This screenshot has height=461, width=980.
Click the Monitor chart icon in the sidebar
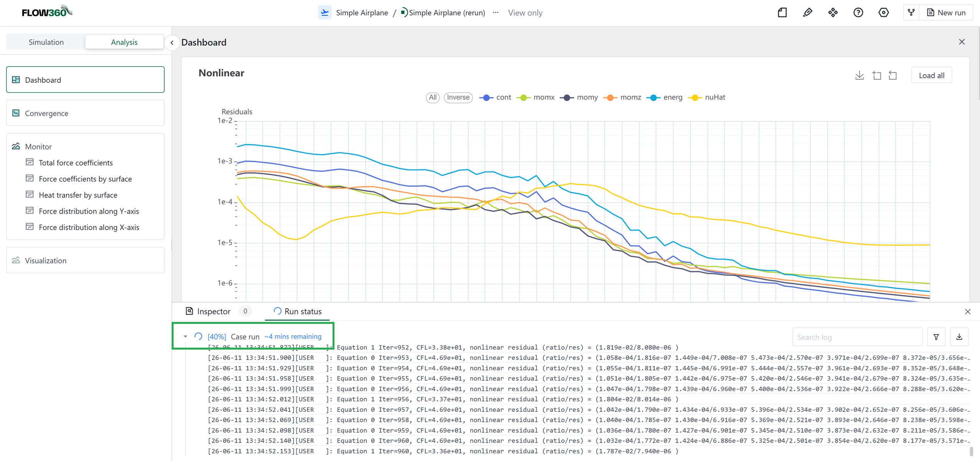tap(16, 146)
